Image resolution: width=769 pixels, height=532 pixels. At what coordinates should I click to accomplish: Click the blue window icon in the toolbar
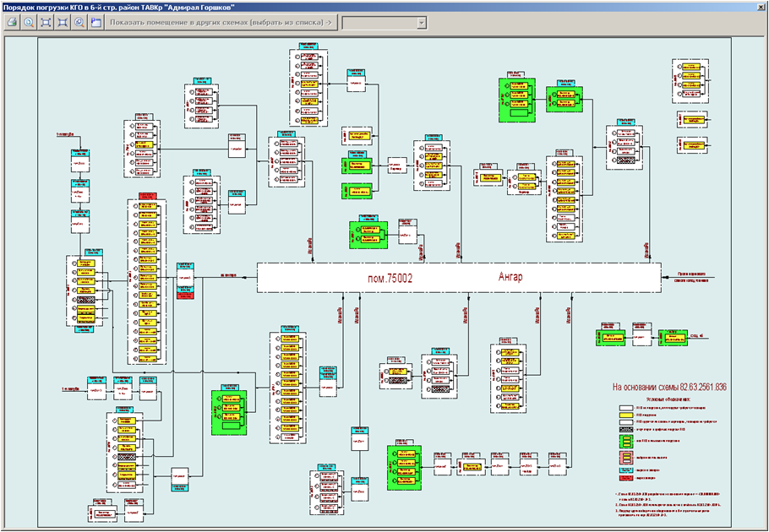coord(95,22)
